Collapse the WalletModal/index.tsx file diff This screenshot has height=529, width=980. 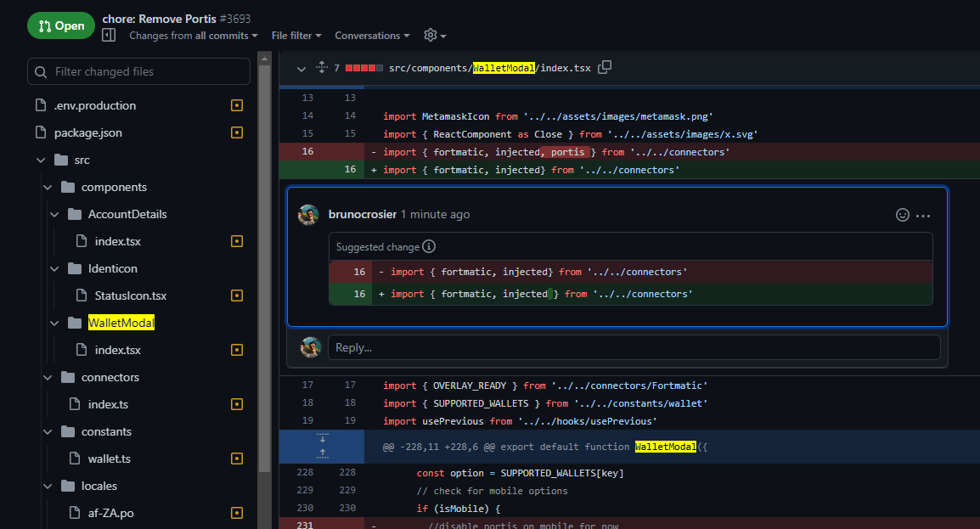301,68
